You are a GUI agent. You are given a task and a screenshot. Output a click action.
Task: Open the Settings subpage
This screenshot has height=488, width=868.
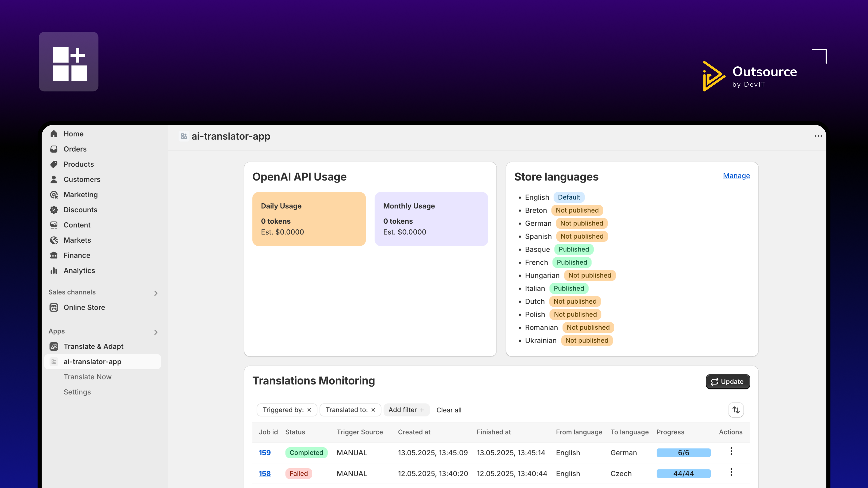pyautogui.click(x=77, y=392)
